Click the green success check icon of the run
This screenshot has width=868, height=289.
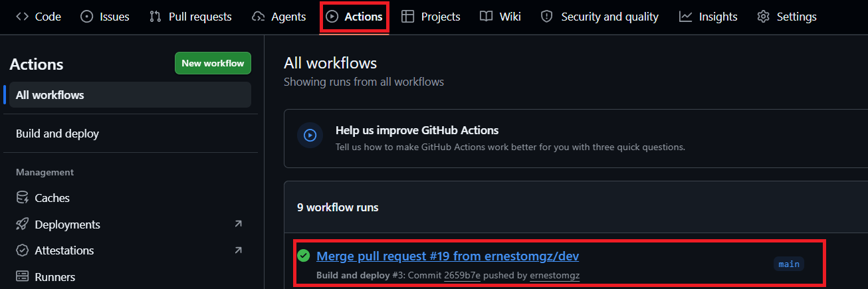pyautogui.click(x=304, y=256)
